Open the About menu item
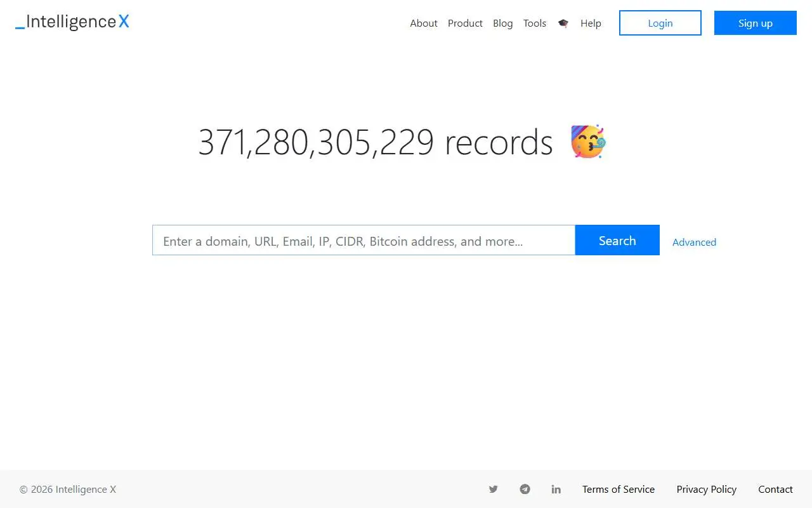 424,23
